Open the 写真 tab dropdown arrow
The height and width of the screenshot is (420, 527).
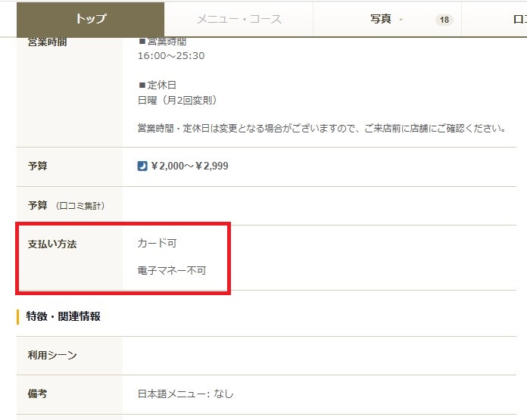[401, 20]
